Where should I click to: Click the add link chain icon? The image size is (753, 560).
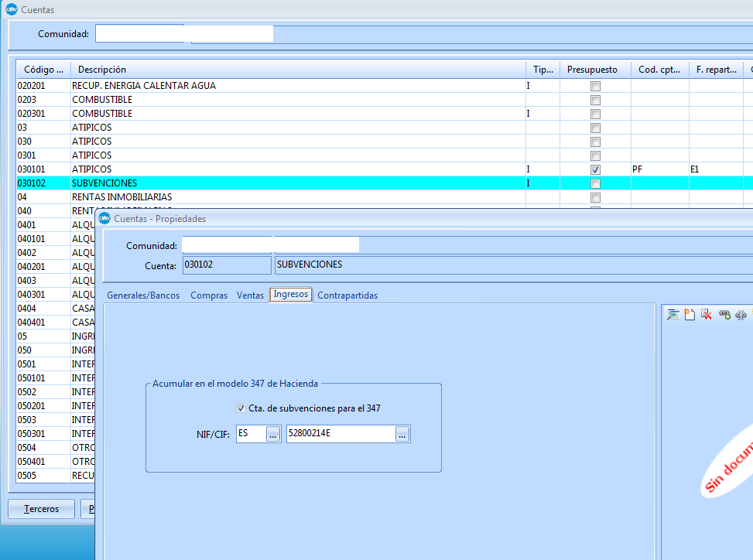[724, 314]
